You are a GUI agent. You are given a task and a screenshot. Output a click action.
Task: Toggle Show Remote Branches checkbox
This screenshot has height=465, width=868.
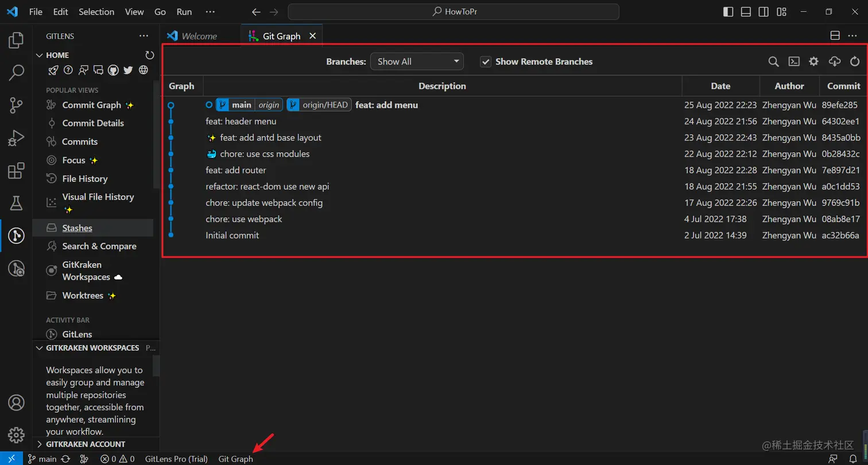click(x=486, y=61)
